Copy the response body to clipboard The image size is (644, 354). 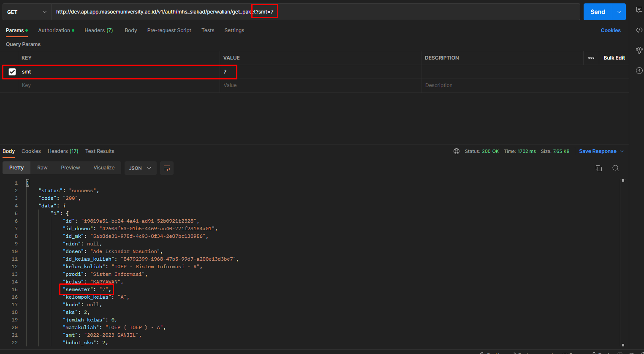pos(598,168)
